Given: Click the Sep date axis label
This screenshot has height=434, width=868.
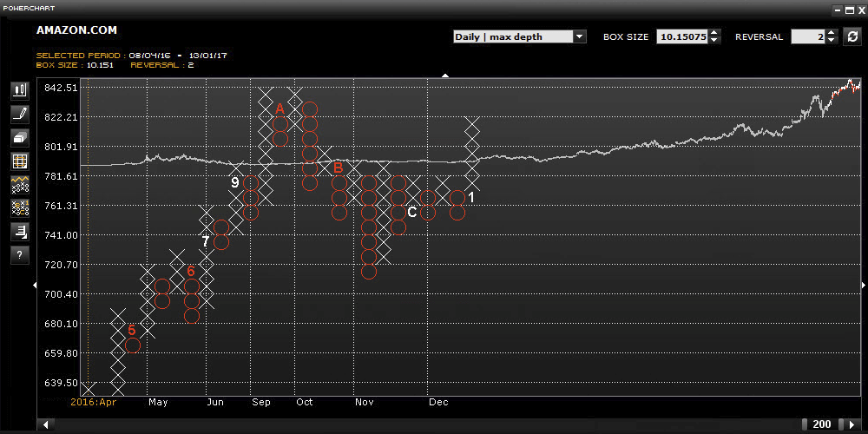Looking at the screenshot, I should 261,402.
